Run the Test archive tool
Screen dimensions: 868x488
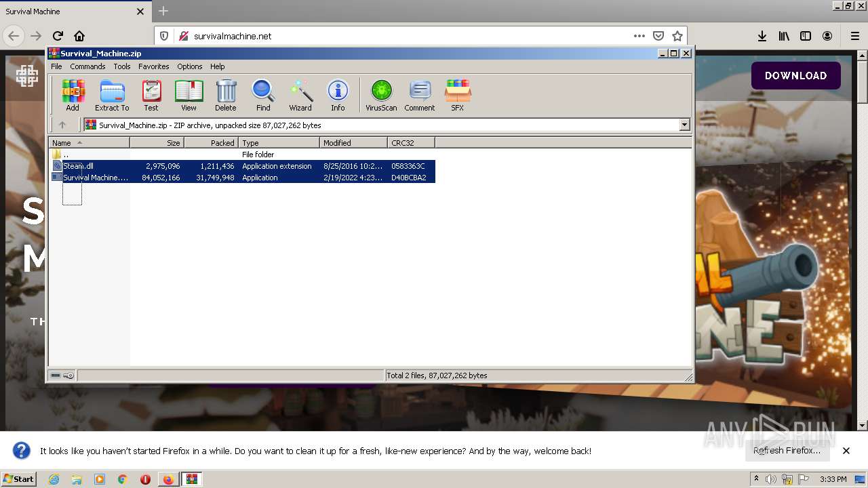click(151, 95)
